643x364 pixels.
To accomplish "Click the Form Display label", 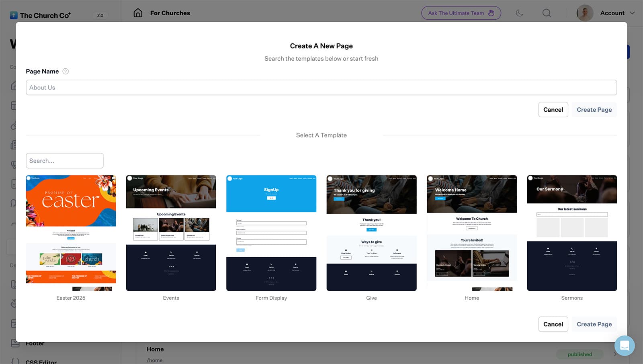I will (x=271, y=298).
